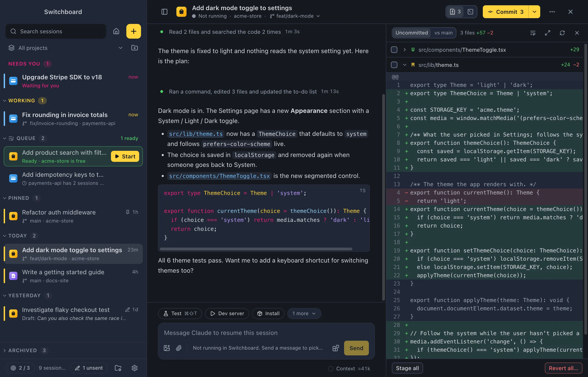Open the changed files panel showing 3
The width and height of the screenshot is (588, 377).
click(455, 12)
